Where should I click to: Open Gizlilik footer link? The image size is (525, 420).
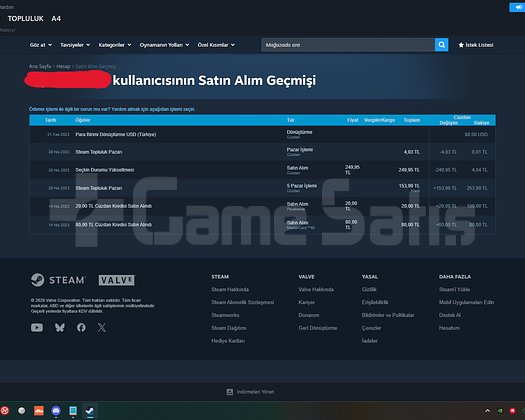click(369, 289)
